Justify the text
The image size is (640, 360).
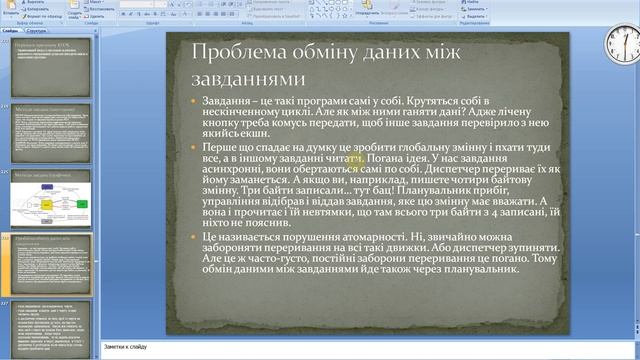223,14
